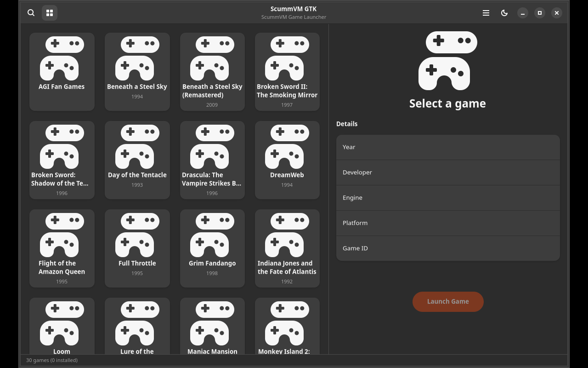Image resolution: width=588 pixels, height=368 pixels.
Task: Click the "Full Throttle" game title
Action: 137,263
